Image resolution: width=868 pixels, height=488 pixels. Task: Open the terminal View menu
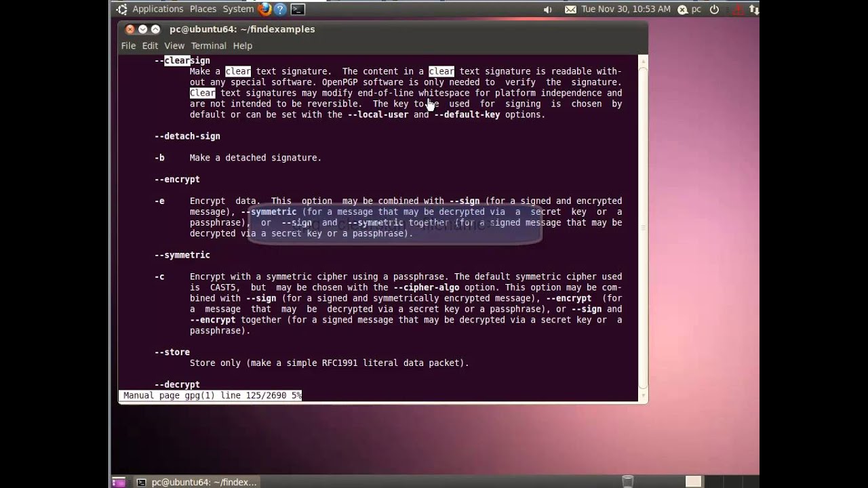click(174, 45)
